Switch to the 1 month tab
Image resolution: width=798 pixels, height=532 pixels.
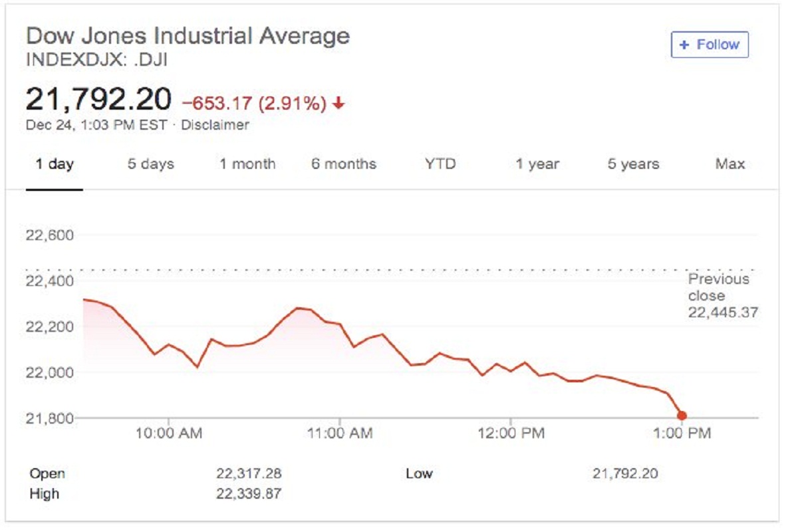(x=247, y=164)
